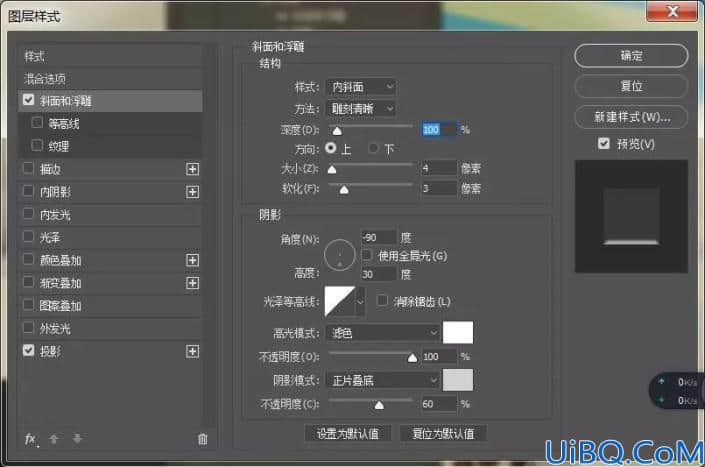Uncheck the 投影 checkbox
Viewport: 705px width, 467px height.
[x=28, y=350]
